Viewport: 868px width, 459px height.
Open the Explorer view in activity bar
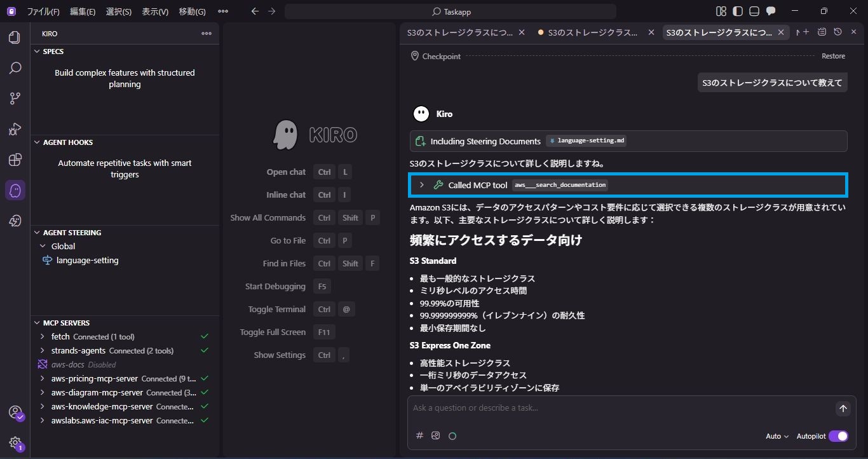pos(15,38)
